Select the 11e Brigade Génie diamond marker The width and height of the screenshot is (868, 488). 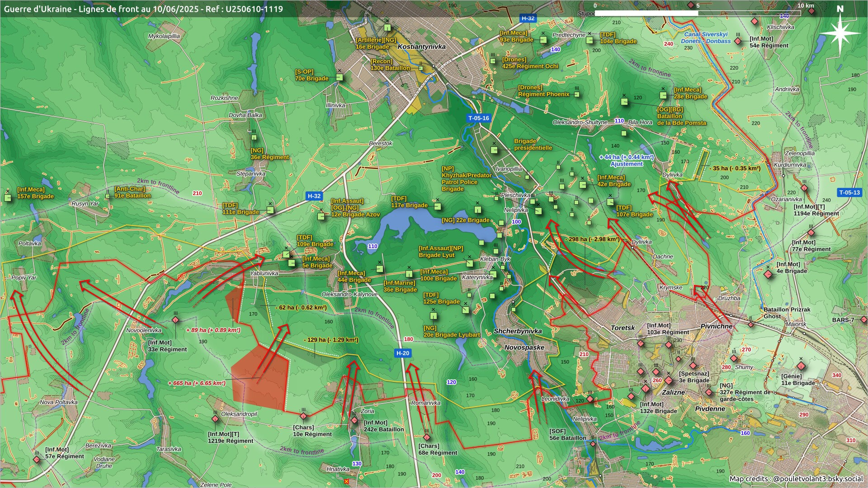point(801,366)
